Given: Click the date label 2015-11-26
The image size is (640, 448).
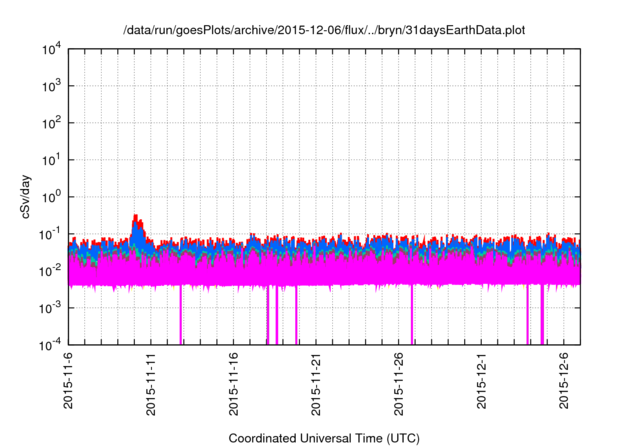Looking at the screenshot, I should 398,384.
